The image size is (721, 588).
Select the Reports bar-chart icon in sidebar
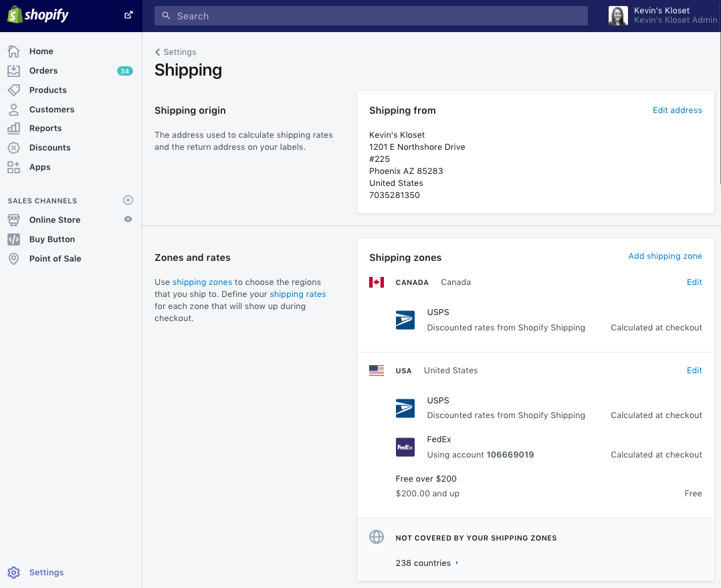click(13, 128)
